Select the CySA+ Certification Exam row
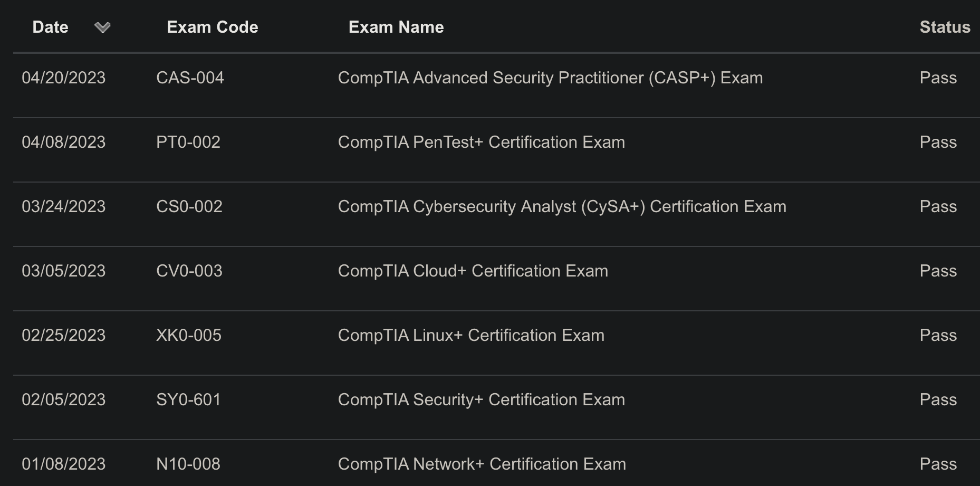The height and width of the screenshot is (486, 980). 562,206
